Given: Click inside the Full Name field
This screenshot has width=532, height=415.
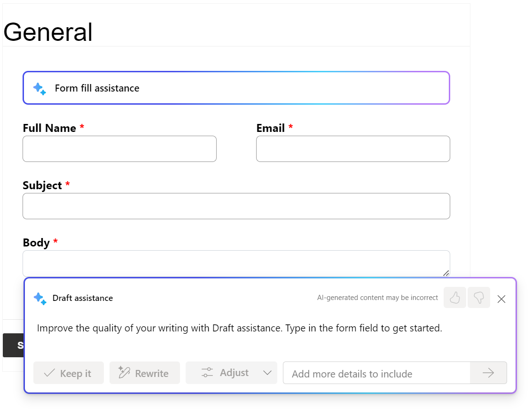Looking at the screenshot, I should [119, 149].
